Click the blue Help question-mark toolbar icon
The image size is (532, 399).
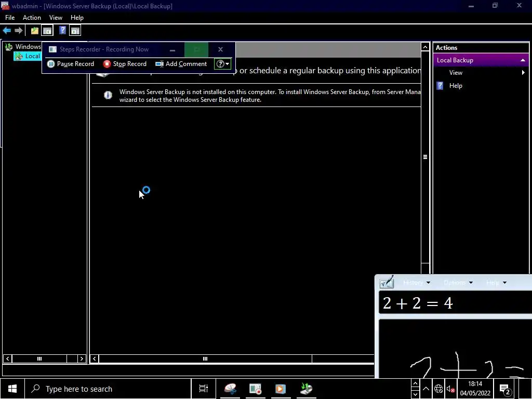[x=62, y=31]
